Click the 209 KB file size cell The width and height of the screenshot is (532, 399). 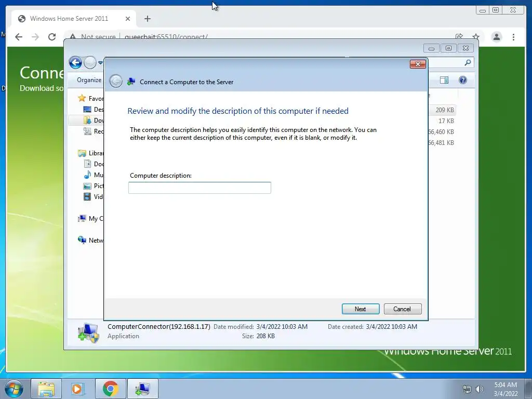tap(445, 110)
